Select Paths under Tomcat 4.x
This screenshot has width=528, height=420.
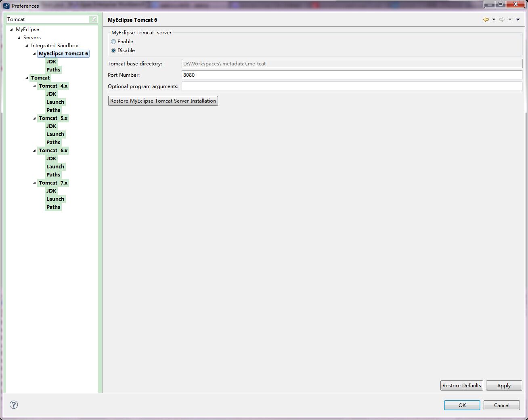click(x=53, y=110)
